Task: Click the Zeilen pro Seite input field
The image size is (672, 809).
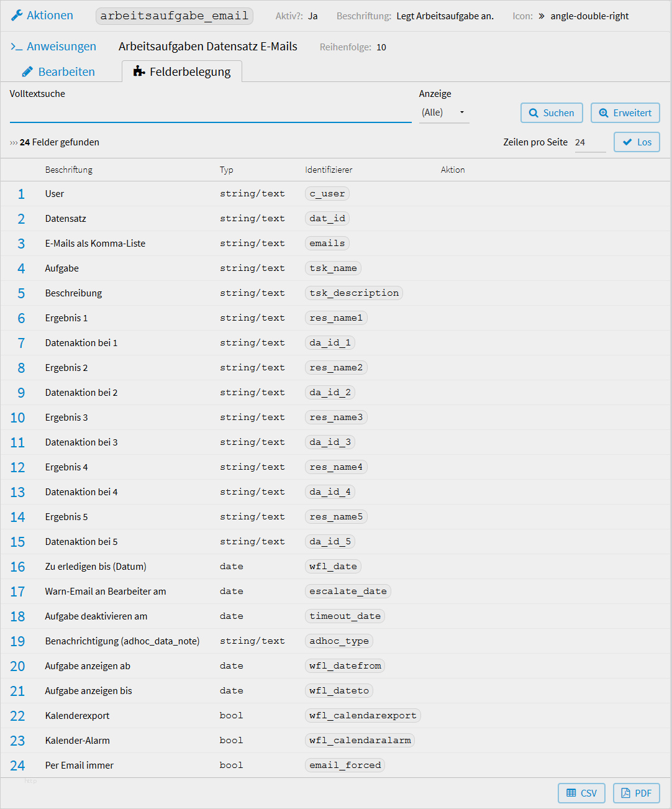Action: (x=589, y=142)
